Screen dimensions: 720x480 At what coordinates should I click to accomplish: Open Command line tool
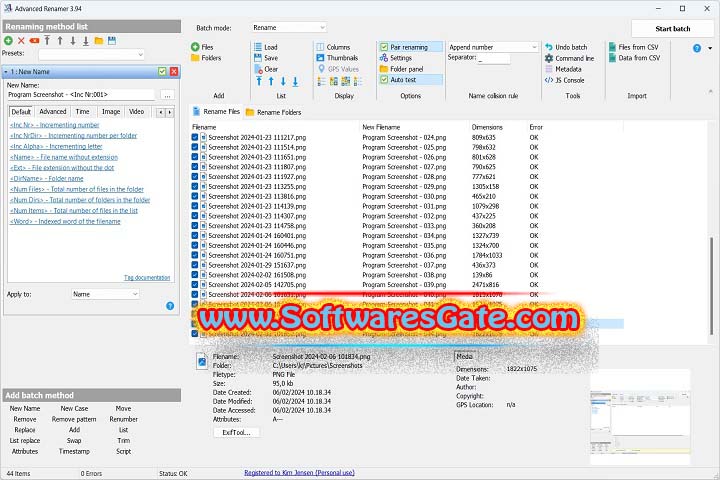pyautogui.click(x=569, y=58)
